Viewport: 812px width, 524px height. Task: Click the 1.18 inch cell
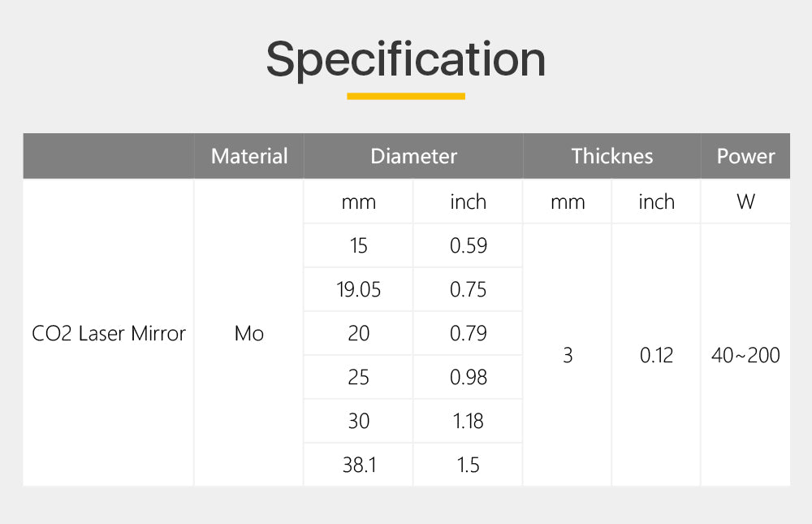click(x=469, y=421)
